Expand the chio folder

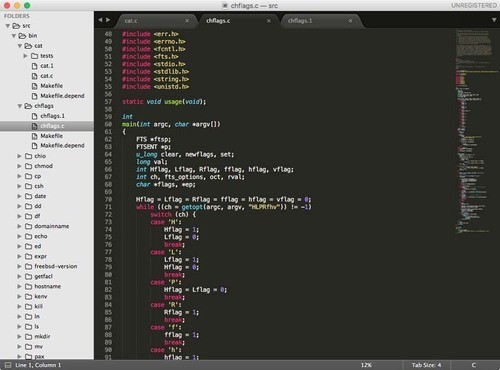20,156
